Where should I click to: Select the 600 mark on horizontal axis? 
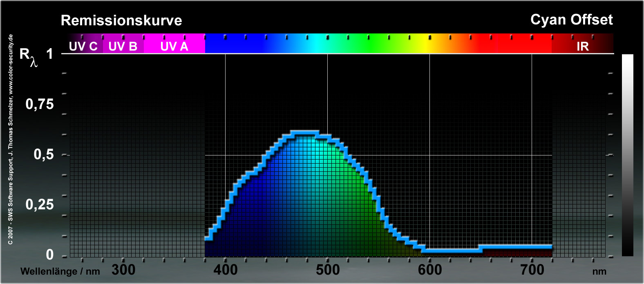tap(430, 270)
